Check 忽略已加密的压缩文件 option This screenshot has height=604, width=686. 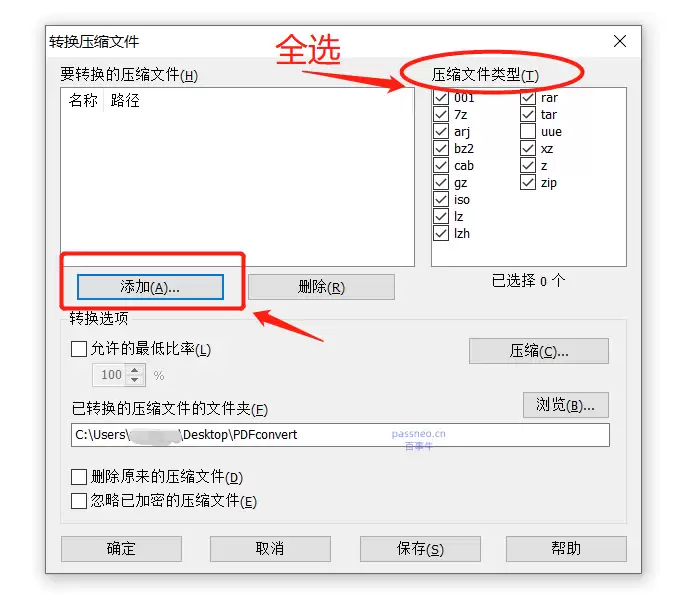click(x=79, y=501)
